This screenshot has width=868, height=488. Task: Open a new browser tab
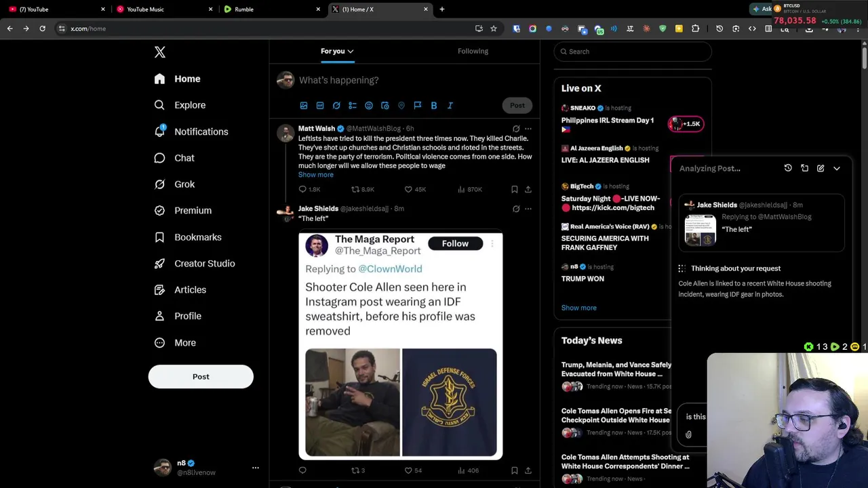coord(442,9)
